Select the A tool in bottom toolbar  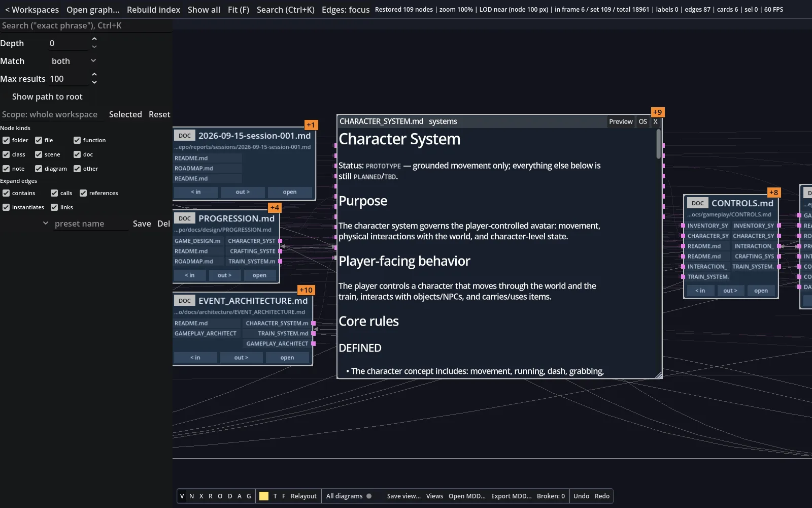(x=240, y=496)
